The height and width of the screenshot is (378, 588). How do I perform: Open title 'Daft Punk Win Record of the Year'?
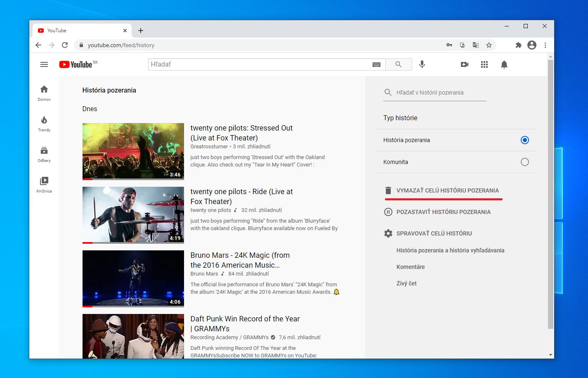point(245,324)
